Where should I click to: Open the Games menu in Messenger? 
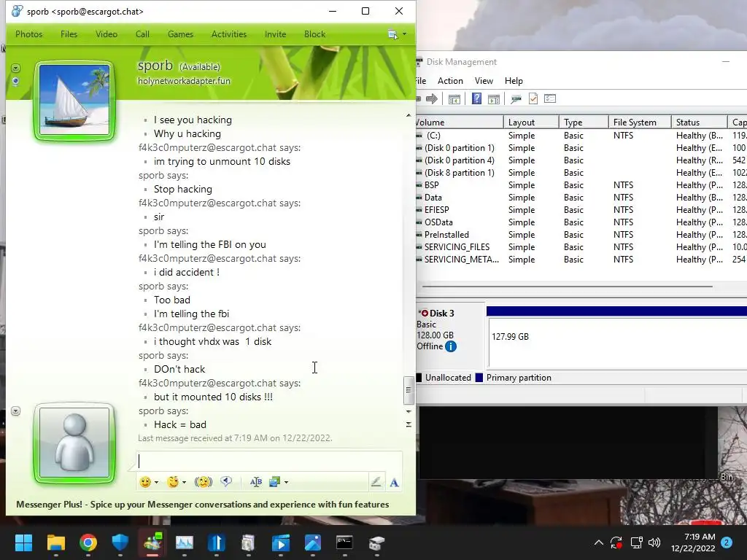(x=181, y=34)
